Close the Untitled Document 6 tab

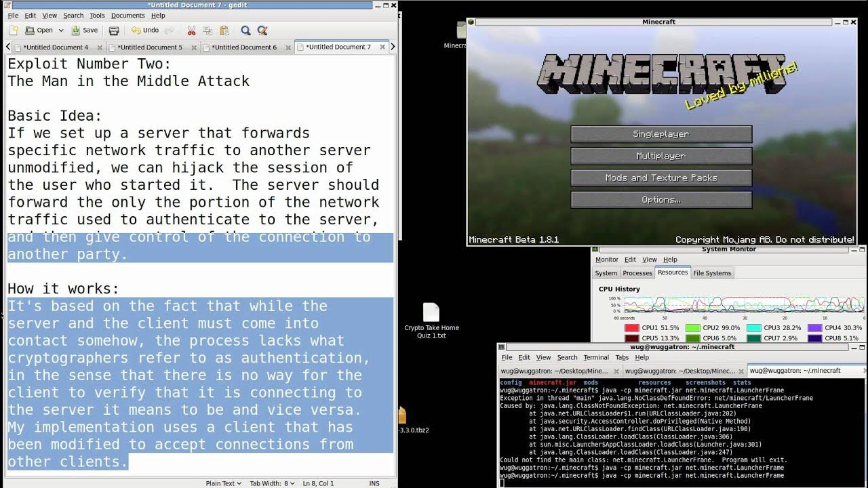(x=288, y=47)
